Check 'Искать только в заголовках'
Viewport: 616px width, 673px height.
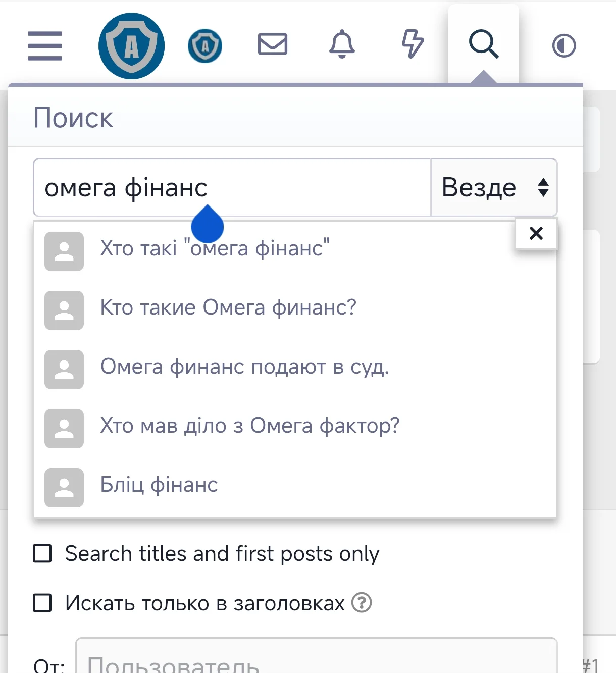pyautogui.click(x=42, y=603)
